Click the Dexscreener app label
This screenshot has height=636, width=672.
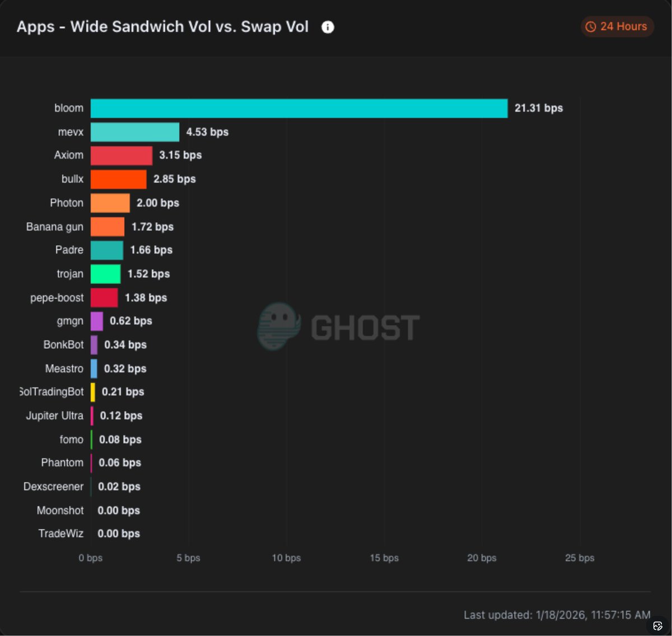pyautogui.click(x=53, y=487)
